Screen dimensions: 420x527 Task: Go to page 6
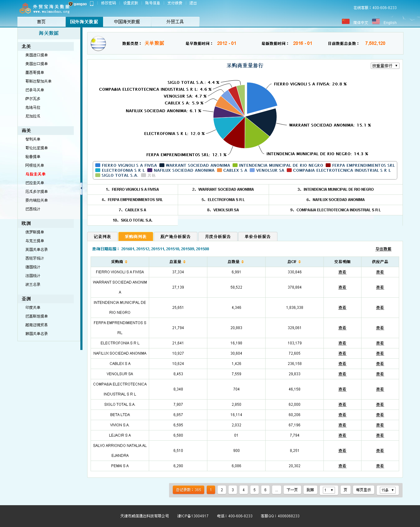click(265, 490)
